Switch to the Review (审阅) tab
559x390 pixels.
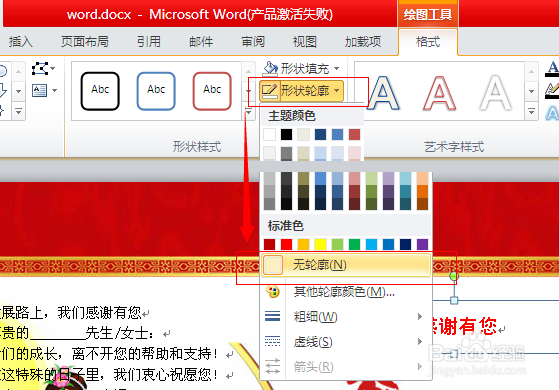click(253, 42)
